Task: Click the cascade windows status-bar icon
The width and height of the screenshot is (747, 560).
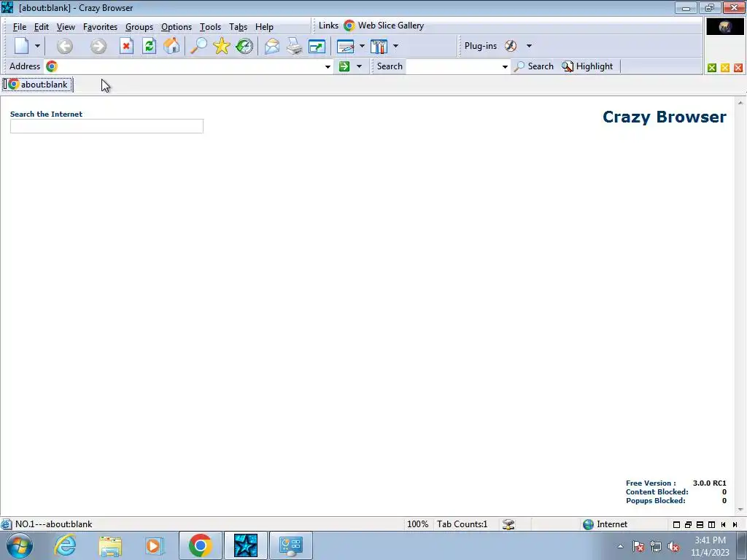Action: [x=688, y=525]
